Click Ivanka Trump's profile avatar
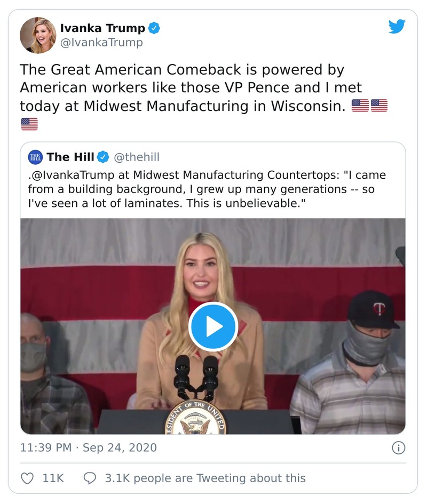 click(38, 35)
